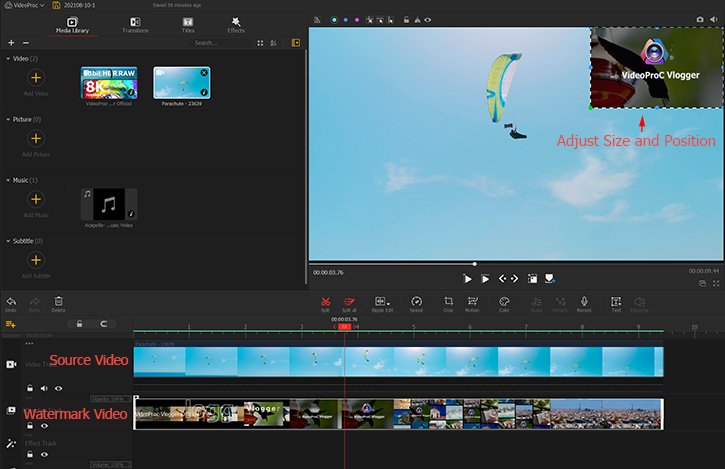Screen dimensions: 725x469
Task: Collapse the Video (2) section
Action: pyautogui.click(x=9, y=59)
